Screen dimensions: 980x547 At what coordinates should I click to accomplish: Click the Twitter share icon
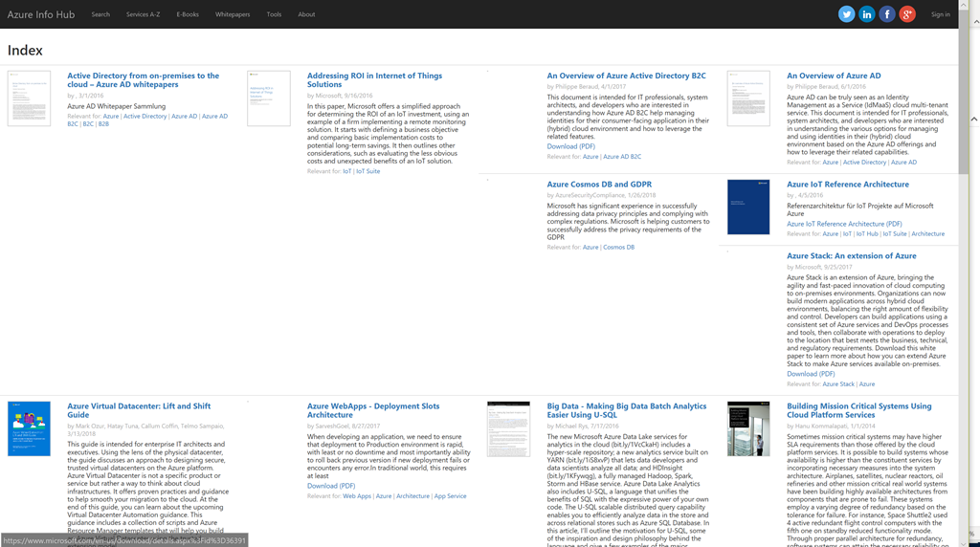(x=846, y=14)
